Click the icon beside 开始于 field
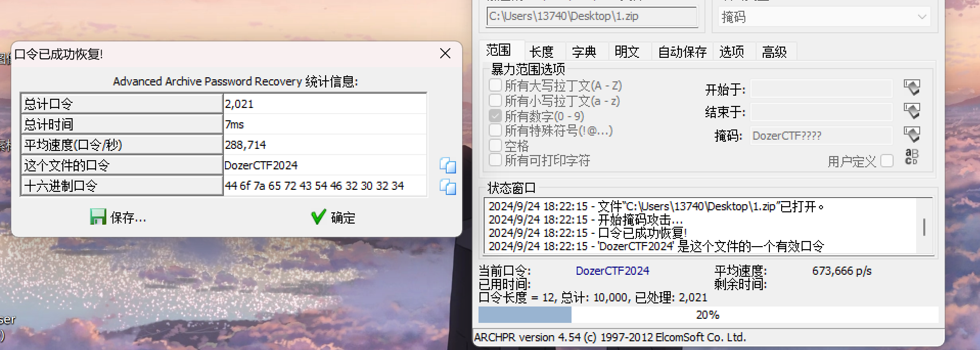 911,87
